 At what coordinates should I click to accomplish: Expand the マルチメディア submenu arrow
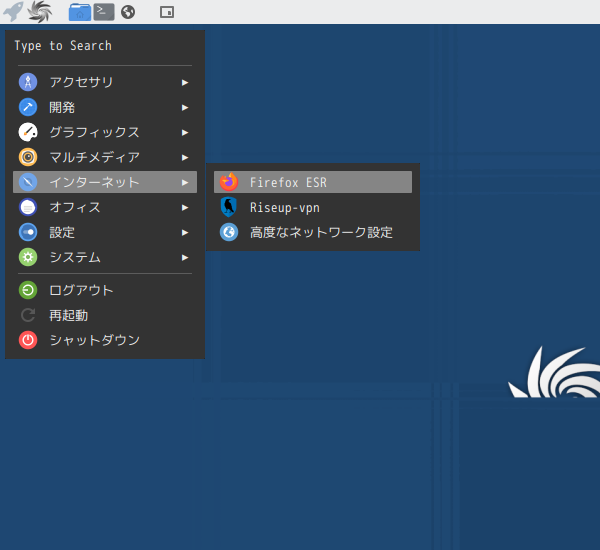coord(185,157)
